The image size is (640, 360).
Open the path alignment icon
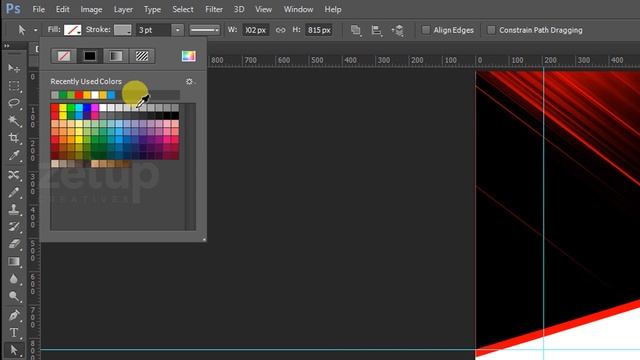coord(376,30)
